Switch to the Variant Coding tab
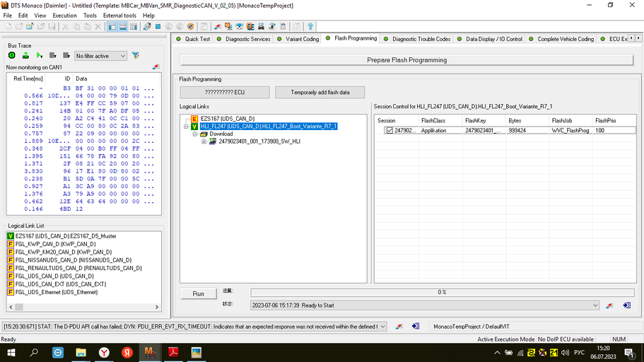Image resolution: width=644 pixels, height=362 pixels. pyautogui.click(x=298, y=39)
